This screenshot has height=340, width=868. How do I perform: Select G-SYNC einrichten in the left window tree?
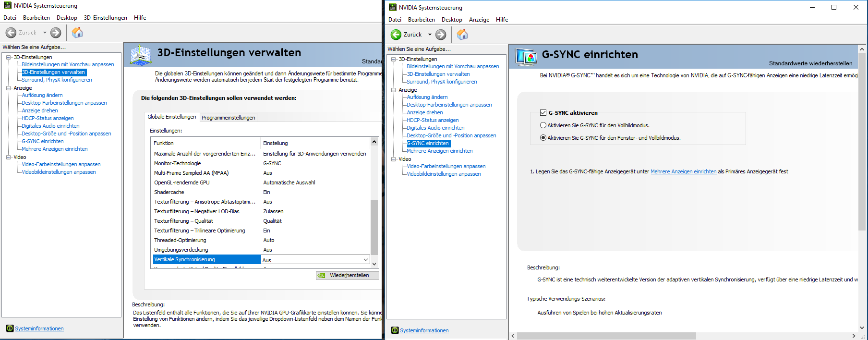[43, 141]
